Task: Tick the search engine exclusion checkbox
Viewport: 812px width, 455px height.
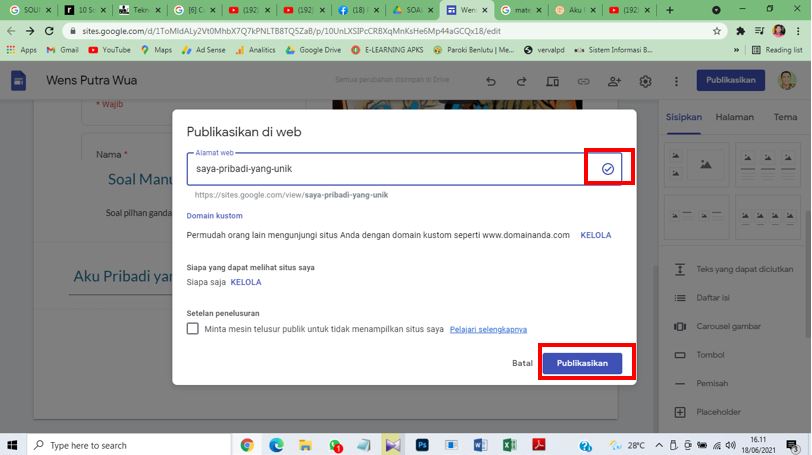Action: click(193, 328)
